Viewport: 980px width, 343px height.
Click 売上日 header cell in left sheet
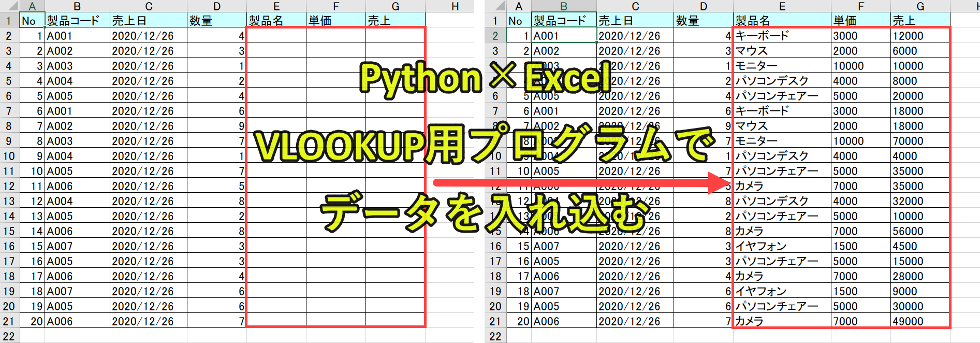point(149,21)
